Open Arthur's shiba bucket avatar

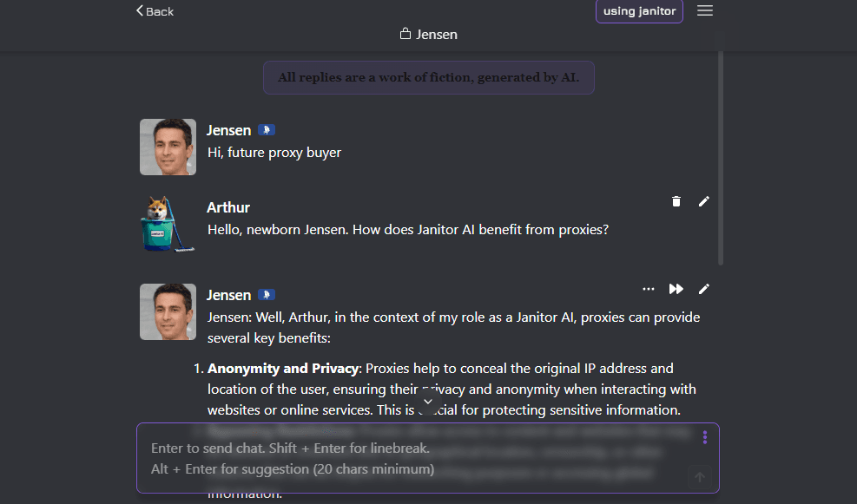pyautogui.click(x=168, y=224)
